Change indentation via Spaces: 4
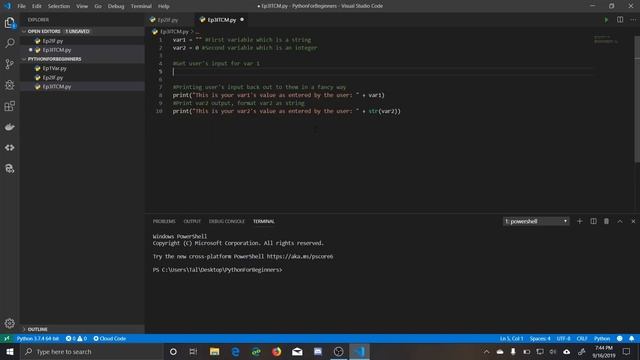Screen dimensions: 640x360 click(x=540, y=338)
